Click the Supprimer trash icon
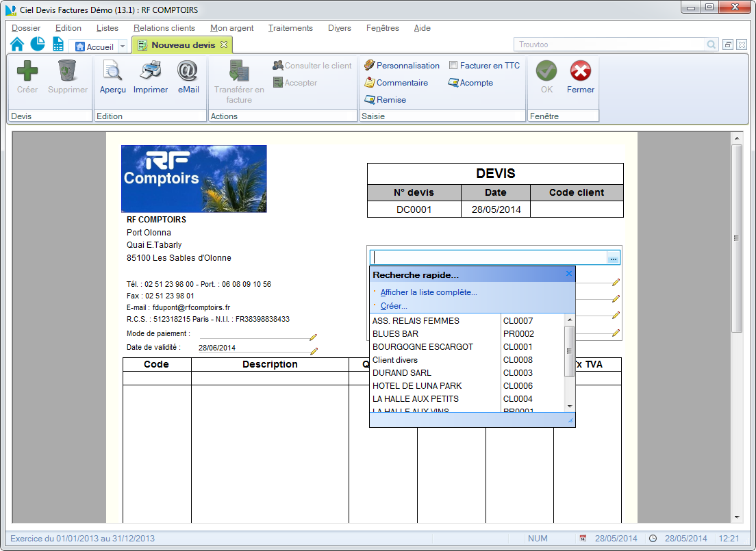Viewport: 756px width, 551px height. [66, 75]
